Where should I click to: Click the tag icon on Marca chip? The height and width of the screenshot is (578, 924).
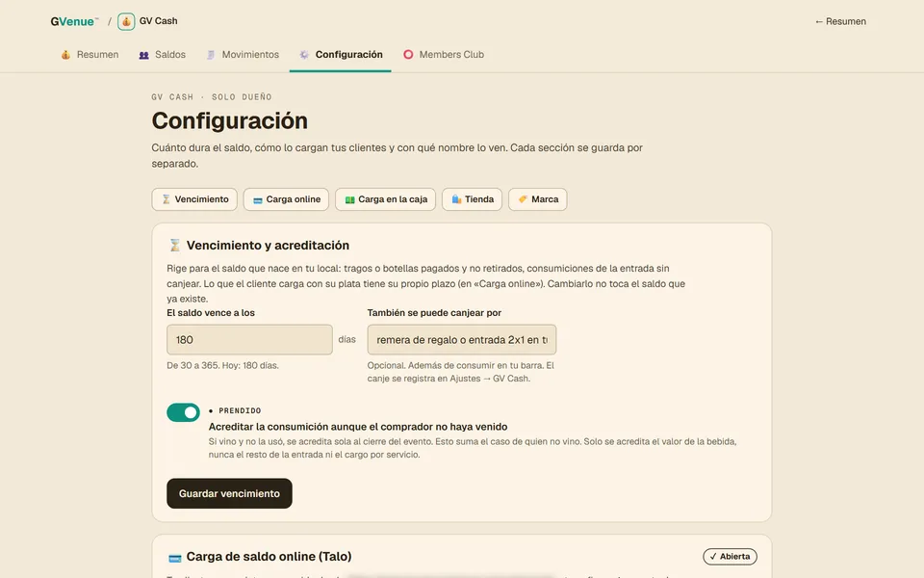click(523, 199)
